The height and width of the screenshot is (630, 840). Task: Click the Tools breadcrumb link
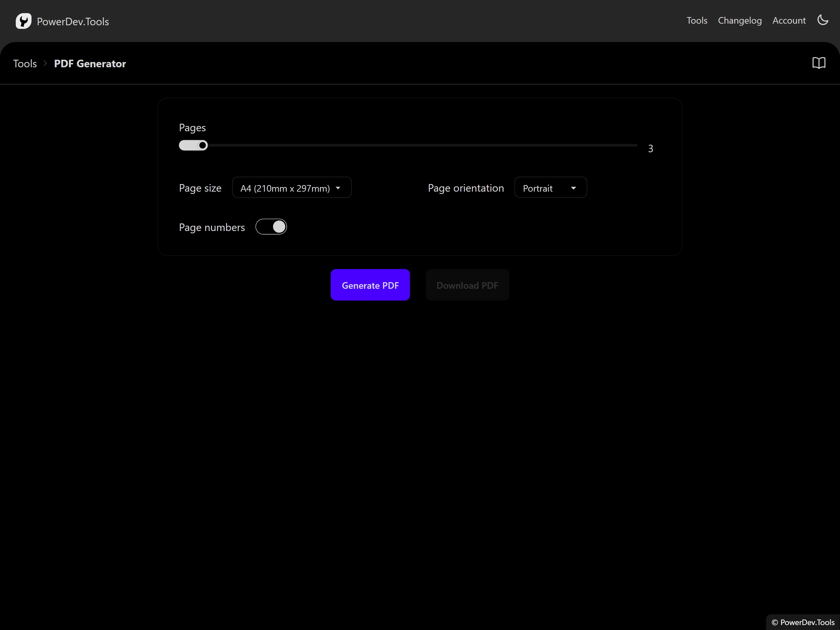[x=25, y=63]
